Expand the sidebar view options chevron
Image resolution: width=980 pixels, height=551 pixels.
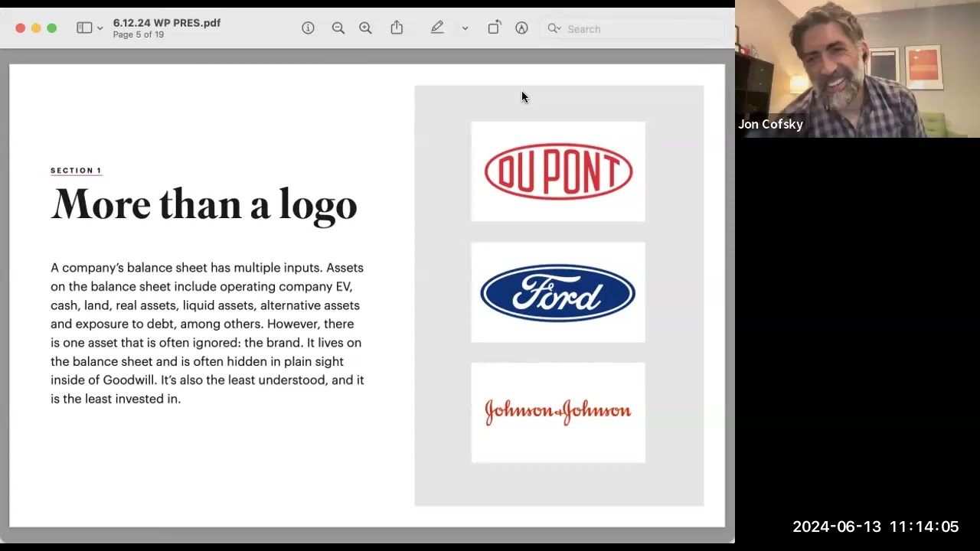100,29
